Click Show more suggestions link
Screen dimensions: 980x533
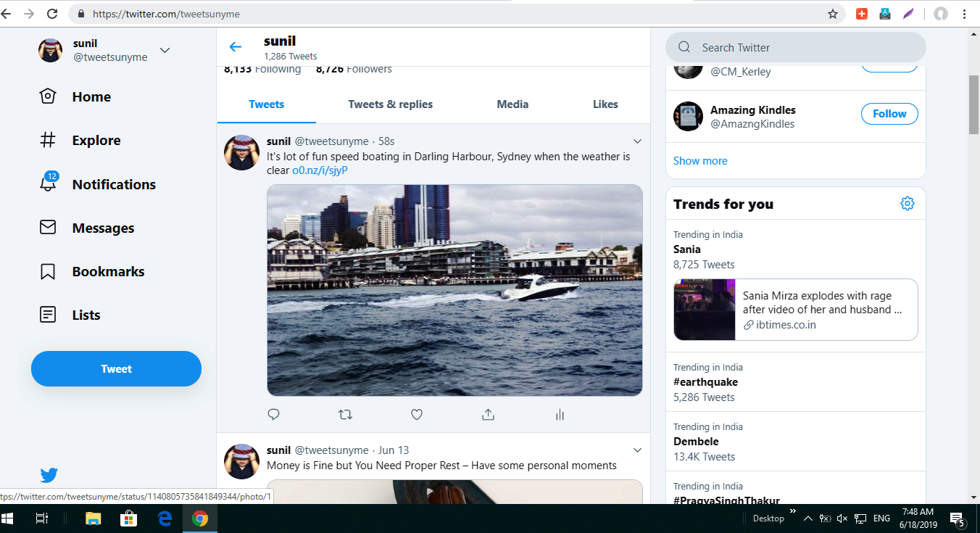coord(700,161)
